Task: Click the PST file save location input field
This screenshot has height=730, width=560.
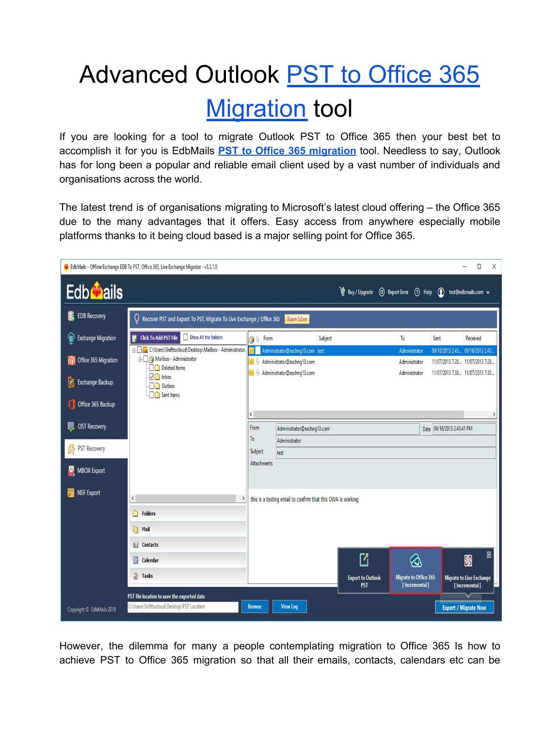Action: (183, 607)
